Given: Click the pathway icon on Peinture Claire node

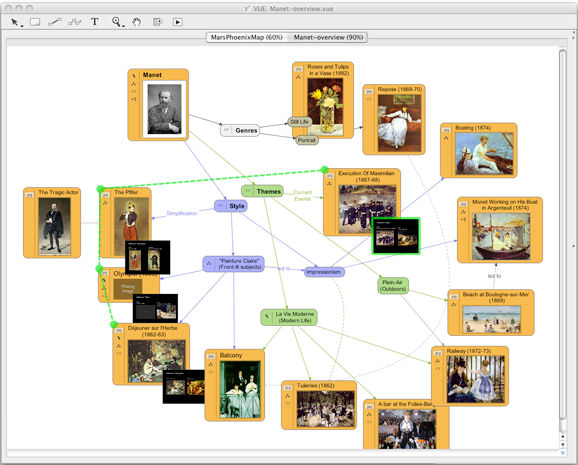Looking at the screenshot, I should [x=209, y=263].
